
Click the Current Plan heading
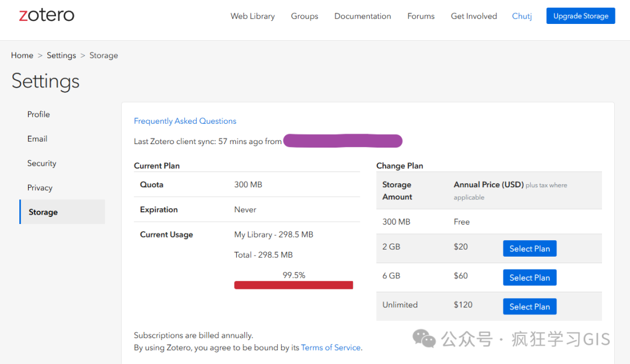(x=157, y=166)
